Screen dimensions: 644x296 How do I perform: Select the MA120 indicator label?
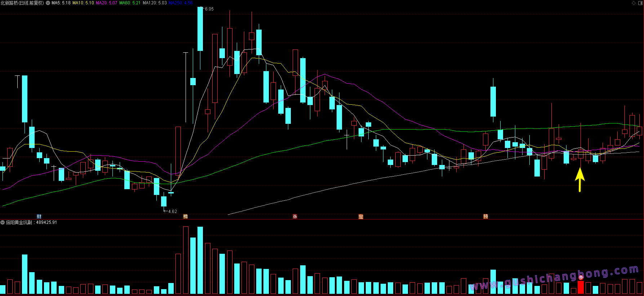(x=155, y=3)
